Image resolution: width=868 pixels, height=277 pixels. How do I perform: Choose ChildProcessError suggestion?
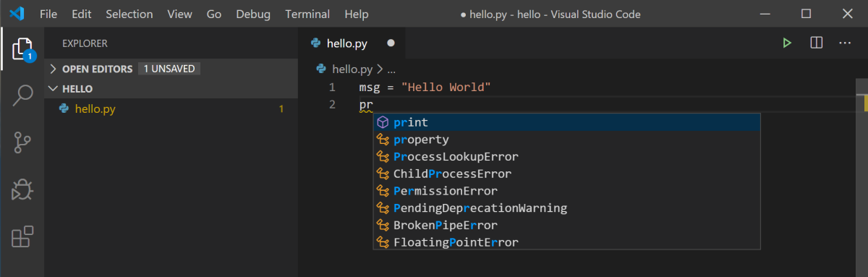coord(566,174)
